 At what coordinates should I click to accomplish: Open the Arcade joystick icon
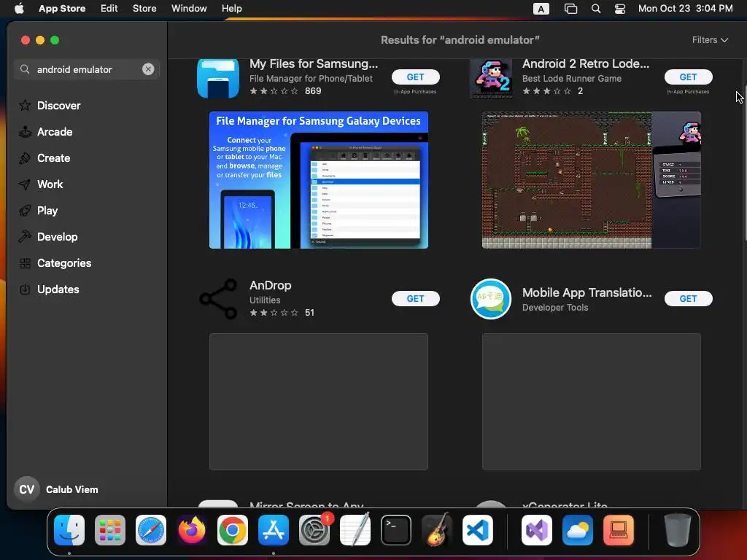25,132
